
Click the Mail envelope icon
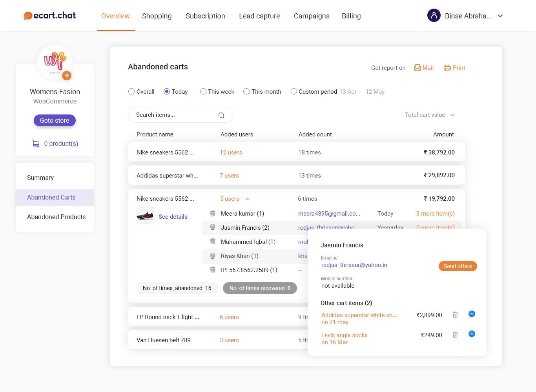coord(417,68)
